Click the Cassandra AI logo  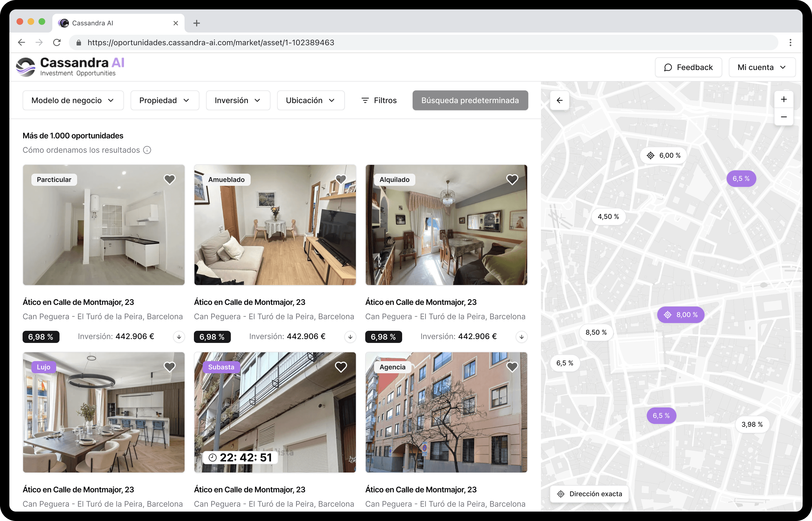coord(70,67)
